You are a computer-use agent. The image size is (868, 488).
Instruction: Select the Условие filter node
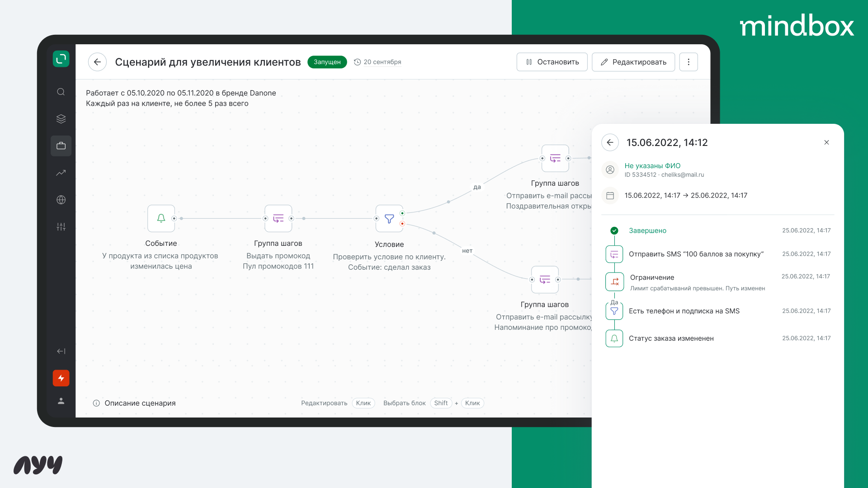point(389,219)
